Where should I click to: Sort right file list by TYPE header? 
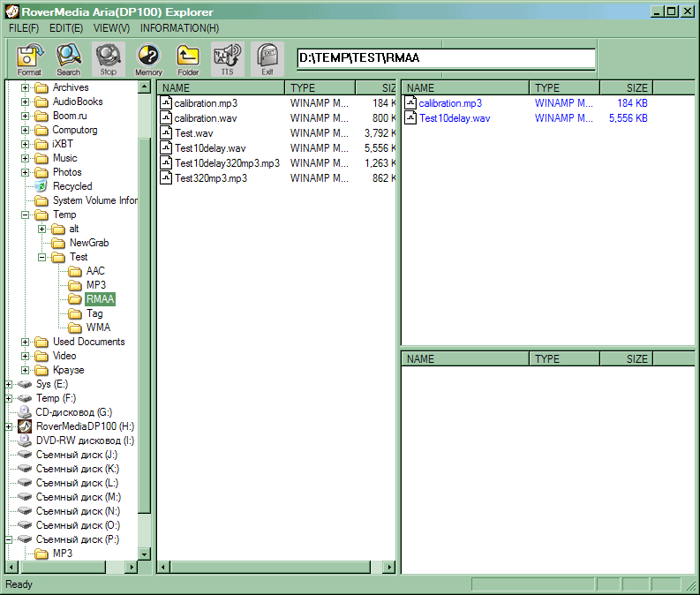click(564, 88)
